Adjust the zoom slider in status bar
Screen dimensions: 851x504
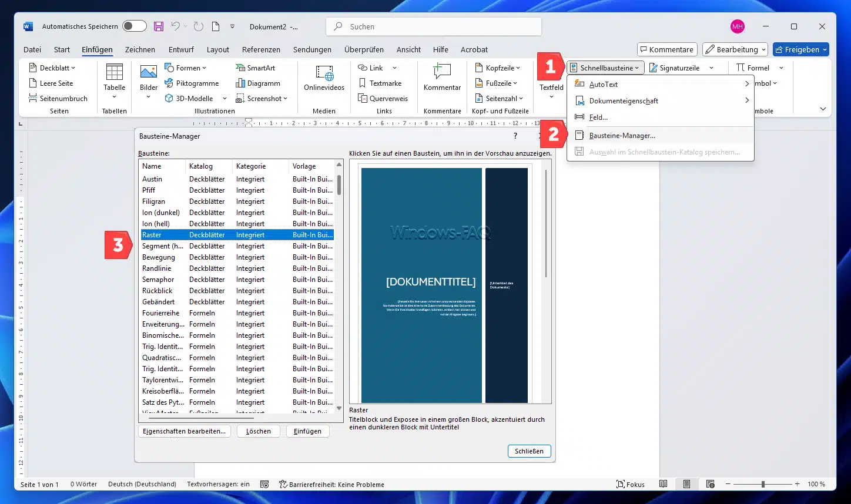pyautogui.click(x=763, y=485)
